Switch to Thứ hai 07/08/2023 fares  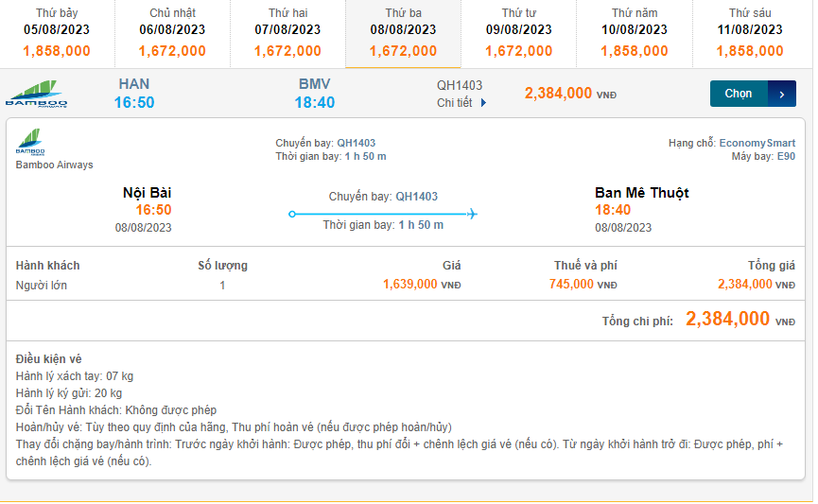[287, 34]
